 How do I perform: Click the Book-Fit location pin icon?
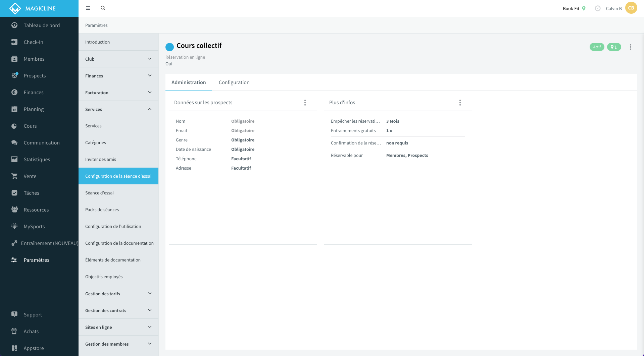click(x=584, y=8)
